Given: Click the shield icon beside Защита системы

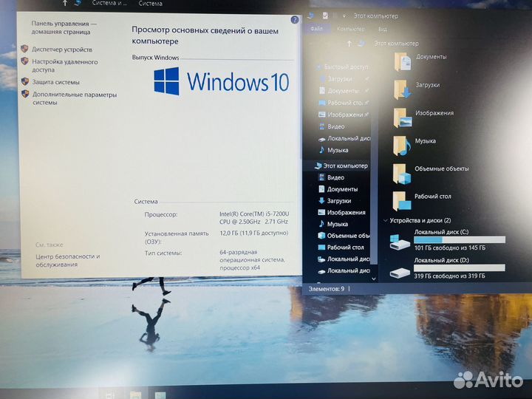Looking at the screenshot, I should [25, 81].
